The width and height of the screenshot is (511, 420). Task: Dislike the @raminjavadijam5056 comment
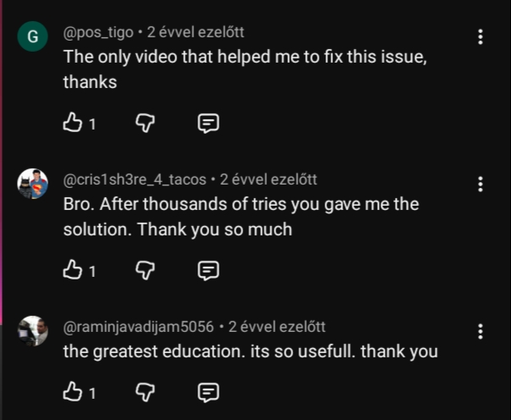(146, 392)
